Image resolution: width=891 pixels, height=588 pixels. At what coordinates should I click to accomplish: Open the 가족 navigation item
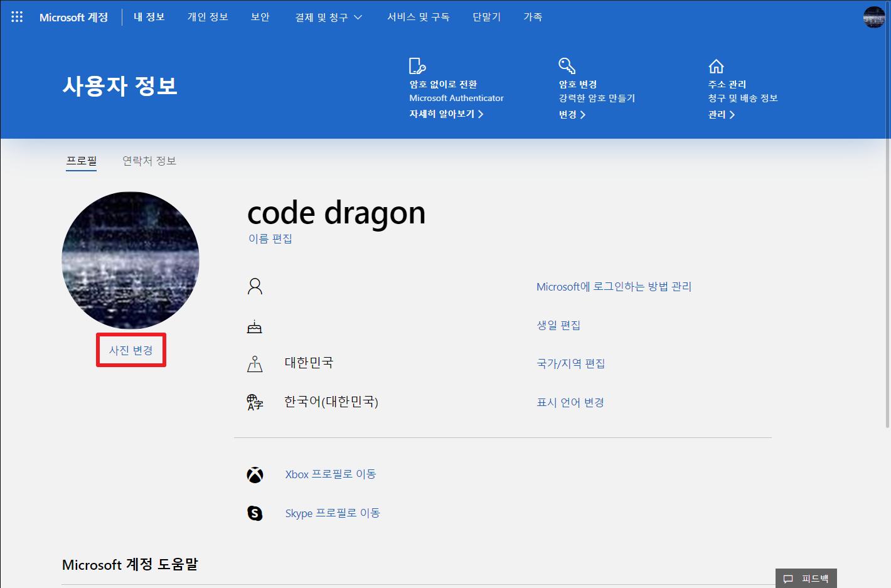533,17
